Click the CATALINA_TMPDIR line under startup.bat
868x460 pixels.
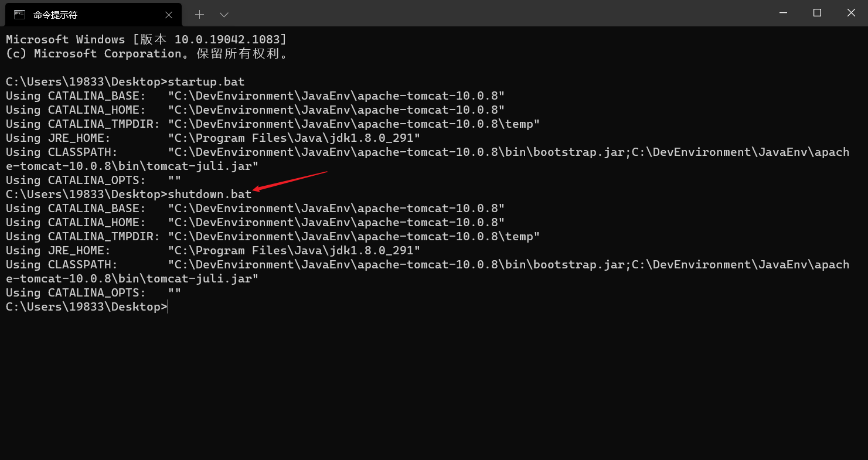273,124
